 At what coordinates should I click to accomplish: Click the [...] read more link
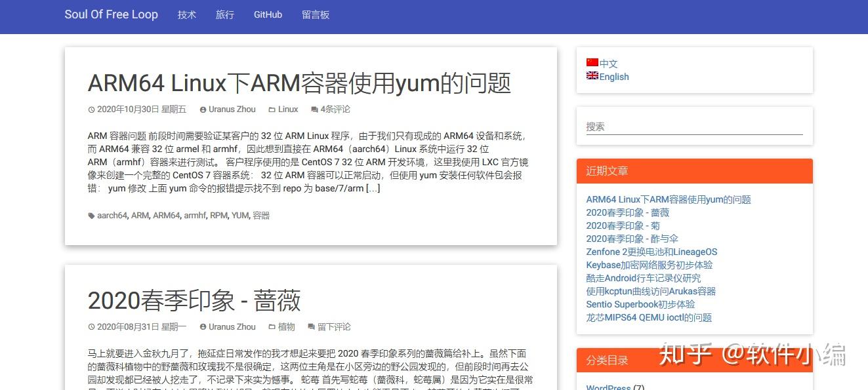pos(373,189)
